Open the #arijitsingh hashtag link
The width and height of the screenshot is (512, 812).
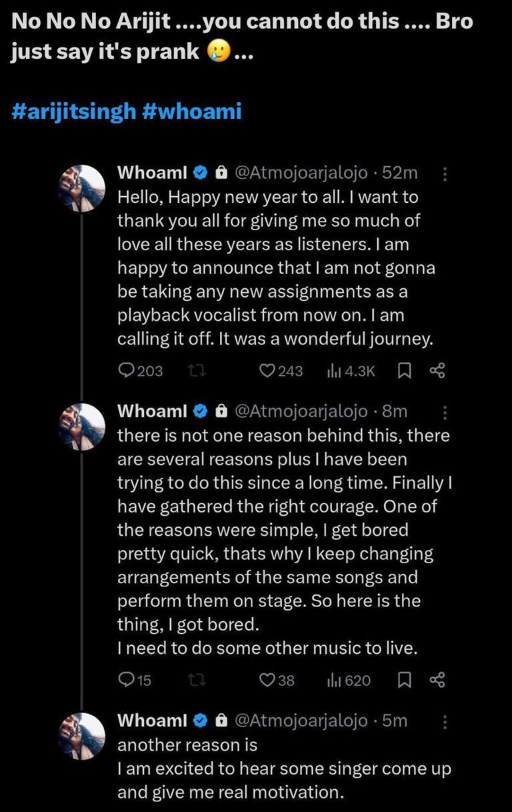[74, 110]
